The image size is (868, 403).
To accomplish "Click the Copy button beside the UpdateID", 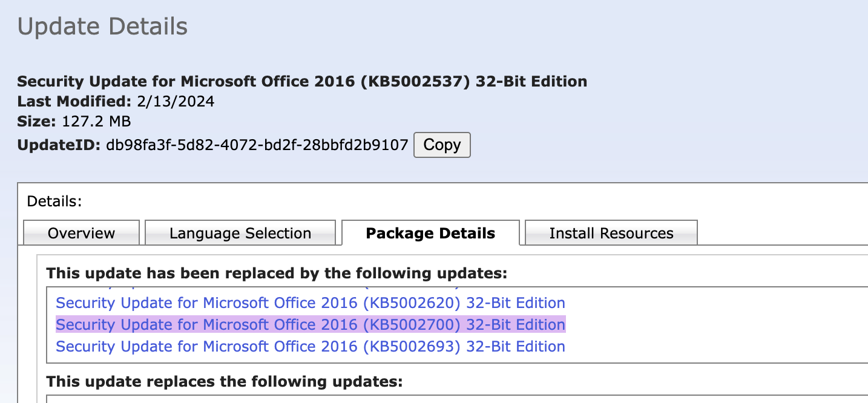I will (x=442, y=145).
